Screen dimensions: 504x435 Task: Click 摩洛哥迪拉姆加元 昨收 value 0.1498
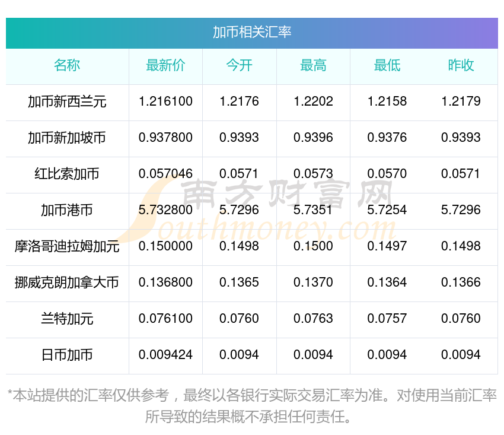click(461, 246)
